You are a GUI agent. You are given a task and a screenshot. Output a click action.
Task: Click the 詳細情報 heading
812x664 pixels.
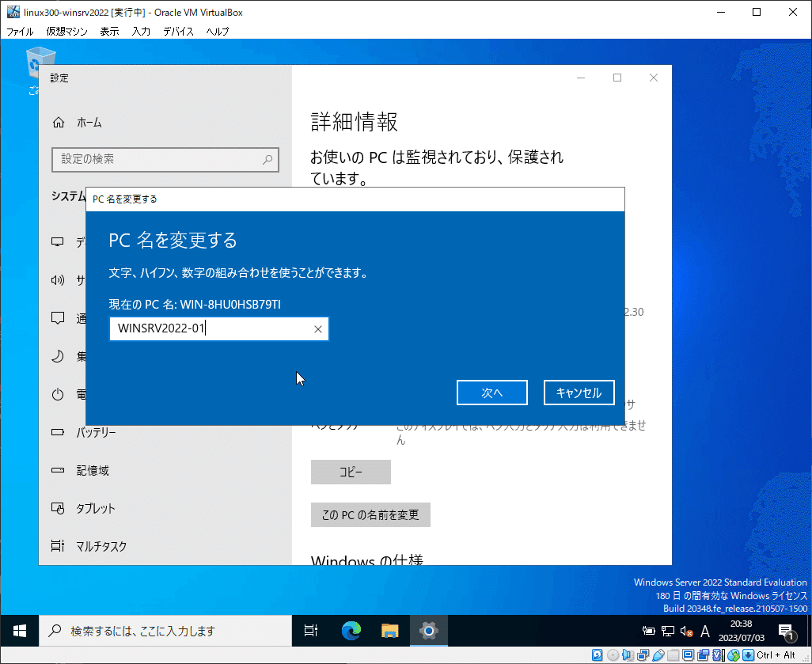point(355,122)
